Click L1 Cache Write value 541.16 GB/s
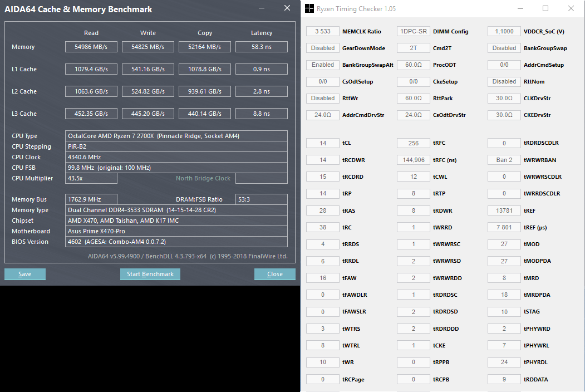Image resolution: width=585 pixels, height=392 pixels. coord(148,69)
